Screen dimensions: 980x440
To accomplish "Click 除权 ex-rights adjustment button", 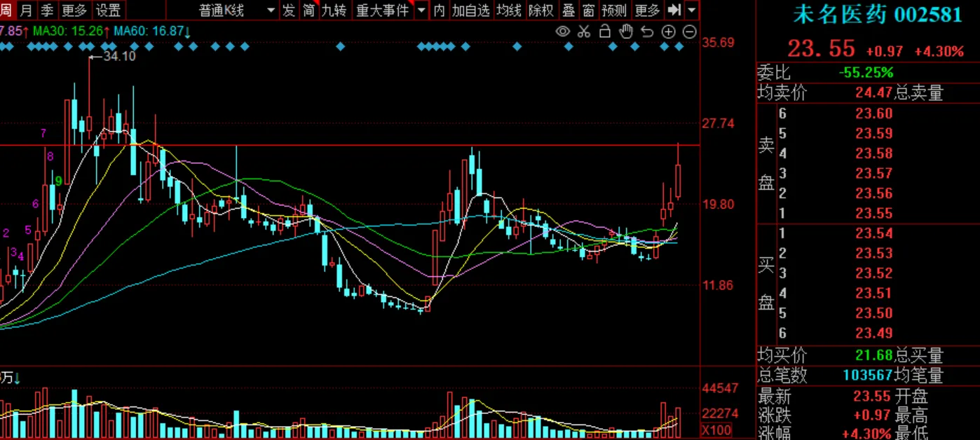I will pyautogui.click(x=541, y=11).
